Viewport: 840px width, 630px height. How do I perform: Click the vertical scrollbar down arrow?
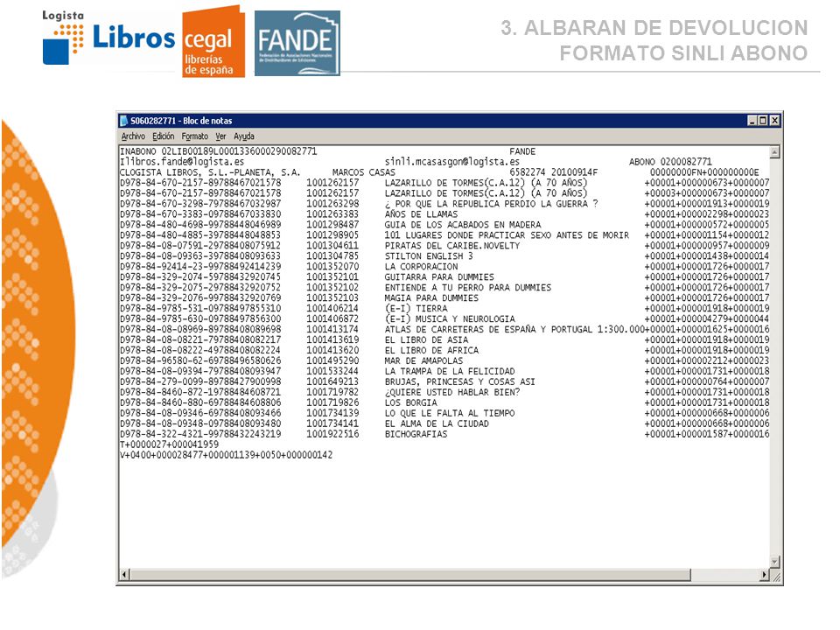click(774, 562)
